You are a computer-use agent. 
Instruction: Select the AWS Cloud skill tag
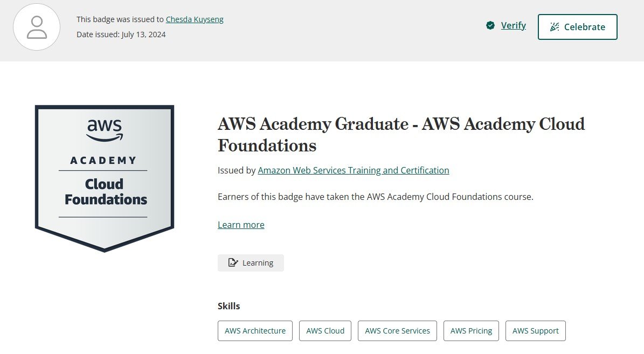tap(325, 331)
